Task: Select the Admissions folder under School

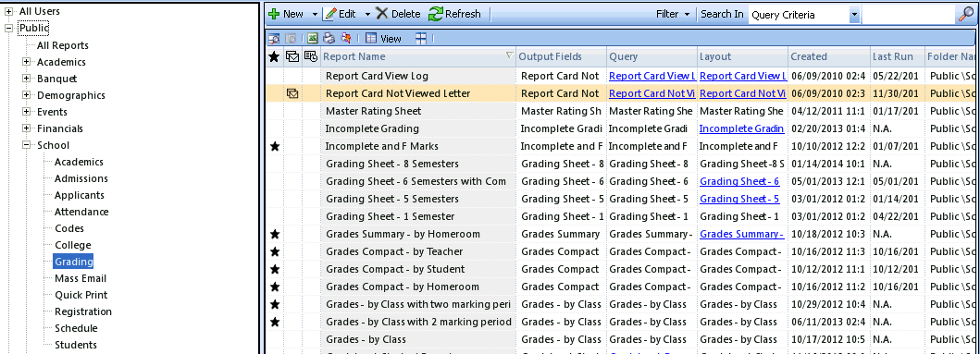Action: pyautogui.click(x=81, y=178)
